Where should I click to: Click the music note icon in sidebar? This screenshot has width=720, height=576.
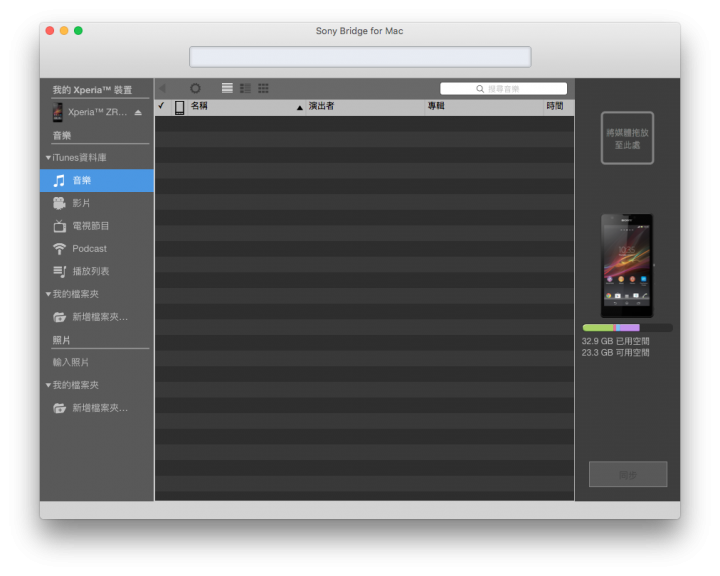[x=59, y=181]
